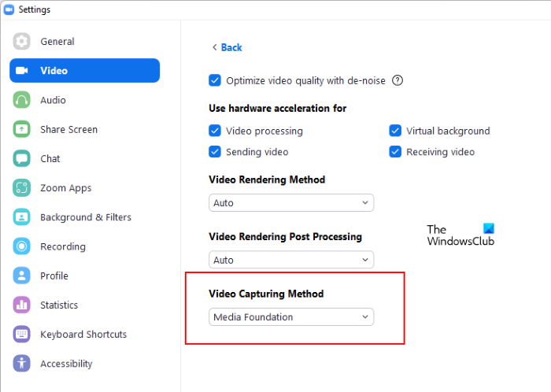This screenshot has width=551, height=392.
Task: Click the Share Screen icon
Action: [22, 129]
